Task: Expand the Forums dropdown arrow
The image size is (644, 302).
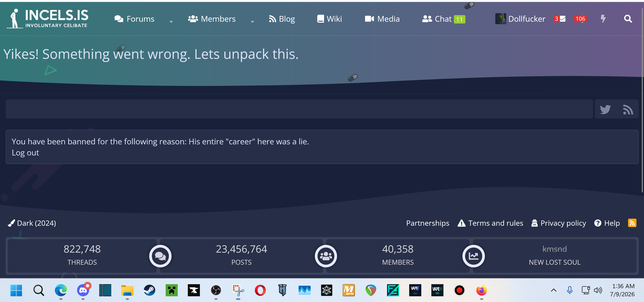Action: 171,22
